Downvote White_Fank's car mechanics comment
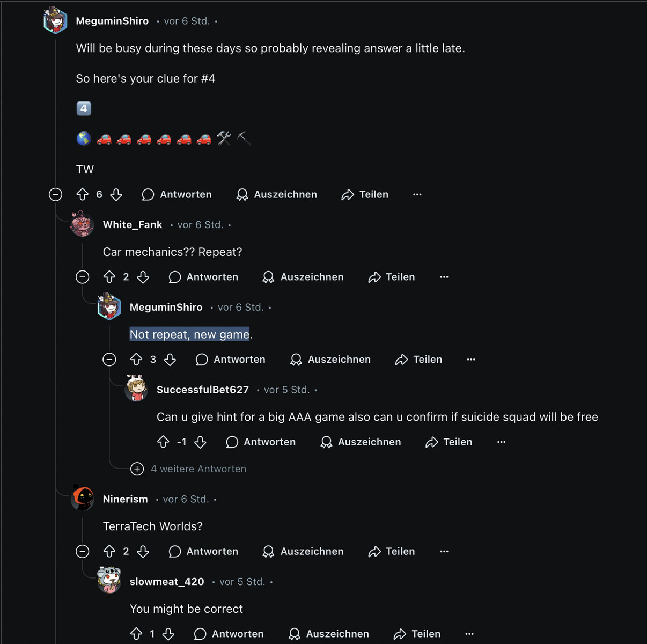Screen dimensions: 647x644 point(143,277)
